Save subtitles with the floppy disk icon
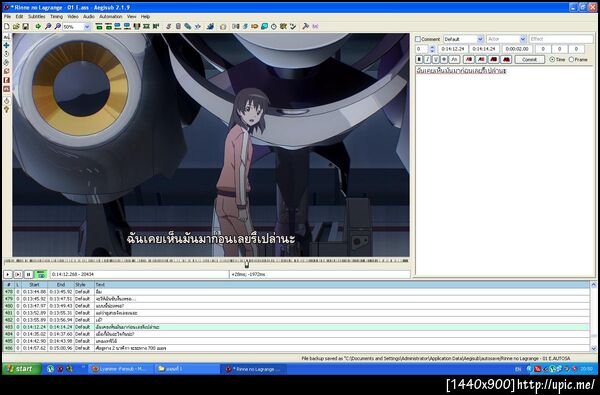 pyautogui.click(x=25, y=26)
